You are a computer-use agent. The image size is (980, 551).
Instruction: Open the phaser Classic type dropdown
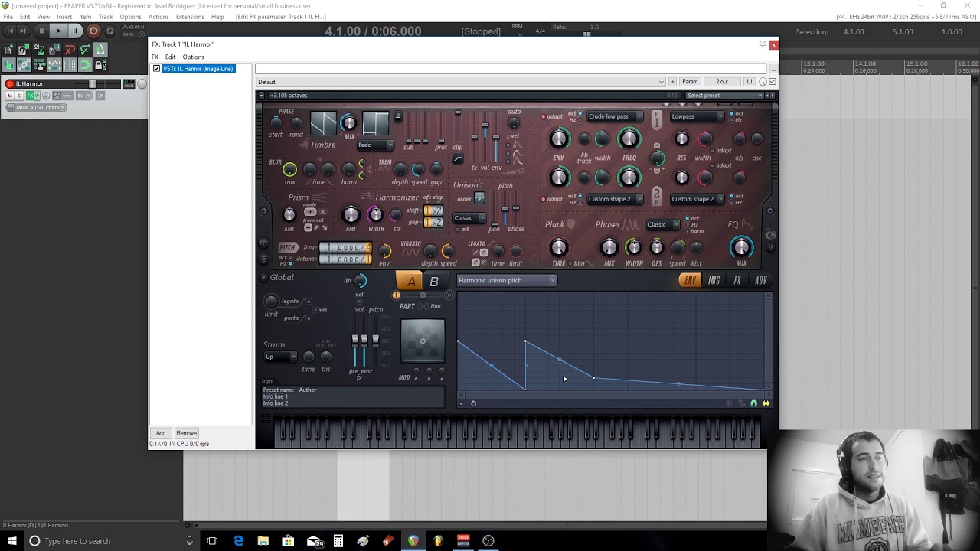click(663, 224)
